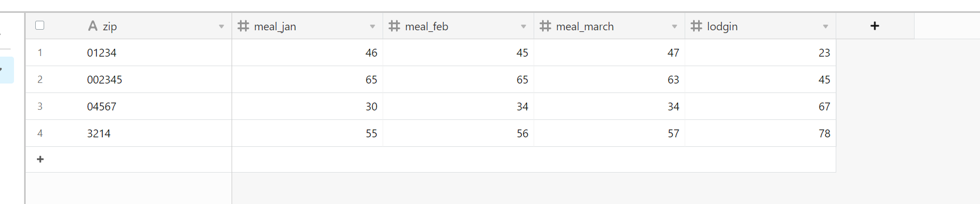Screen dimensions: 980x204
Task: Click the lodgin cell with value 78
Action: [x=761, y=133]
